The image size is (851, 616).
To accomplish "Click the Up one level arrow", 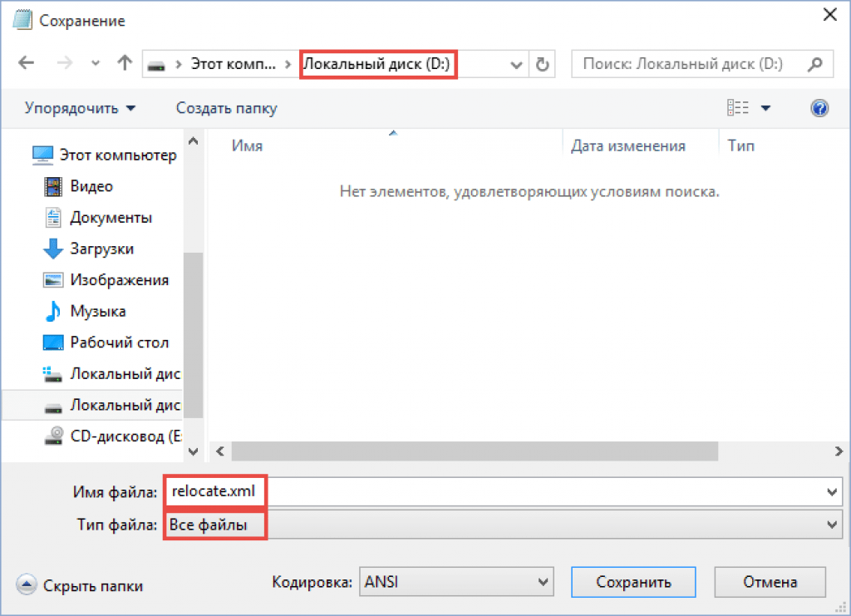I will click(125, 64).
